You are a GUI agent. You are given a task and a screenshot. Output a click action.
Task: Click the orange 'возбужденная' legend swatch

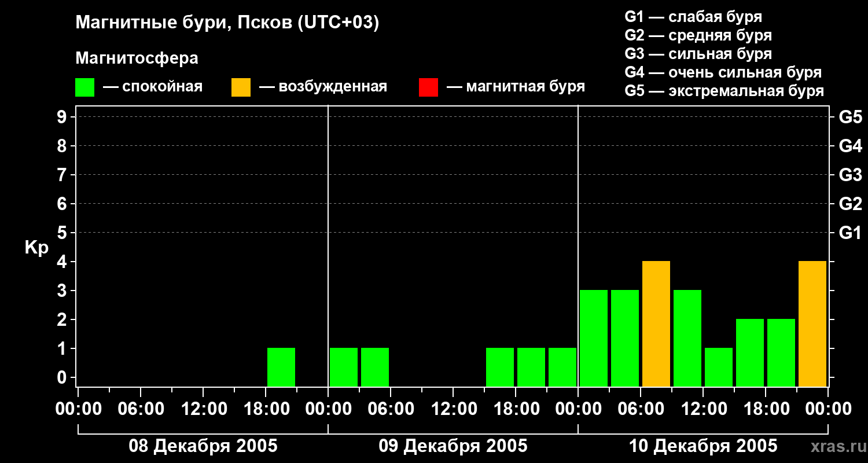point(241,87)
